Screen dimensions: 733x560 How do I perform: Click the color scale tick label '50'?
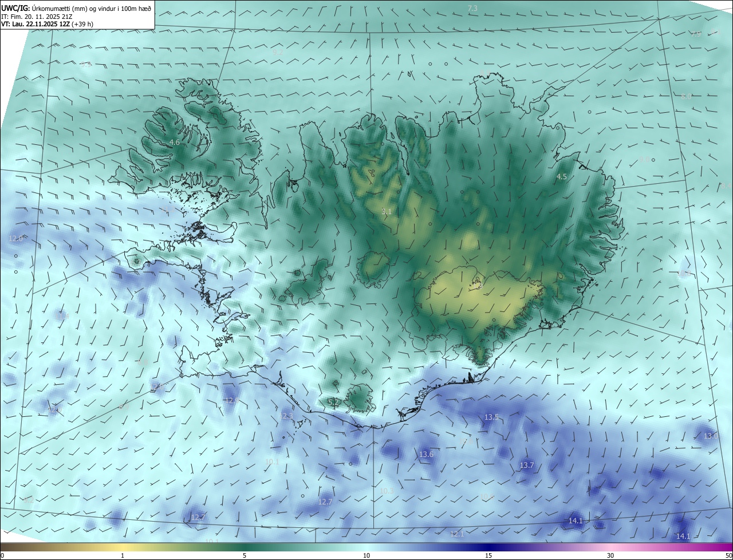728,556
